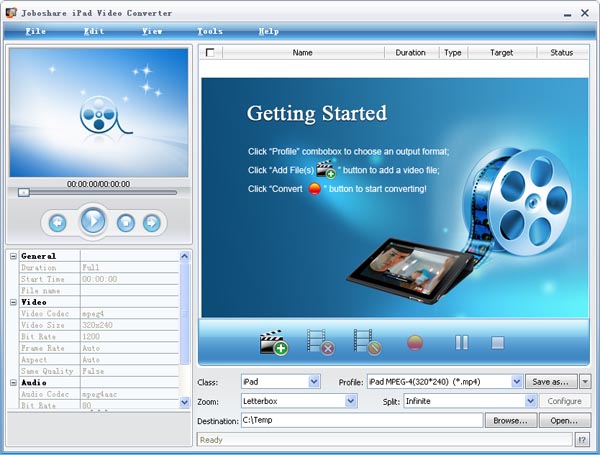The height and width of the screenshot is (455, 600).
Task: Click the Frame Rate property row
Action: (99, 348)
